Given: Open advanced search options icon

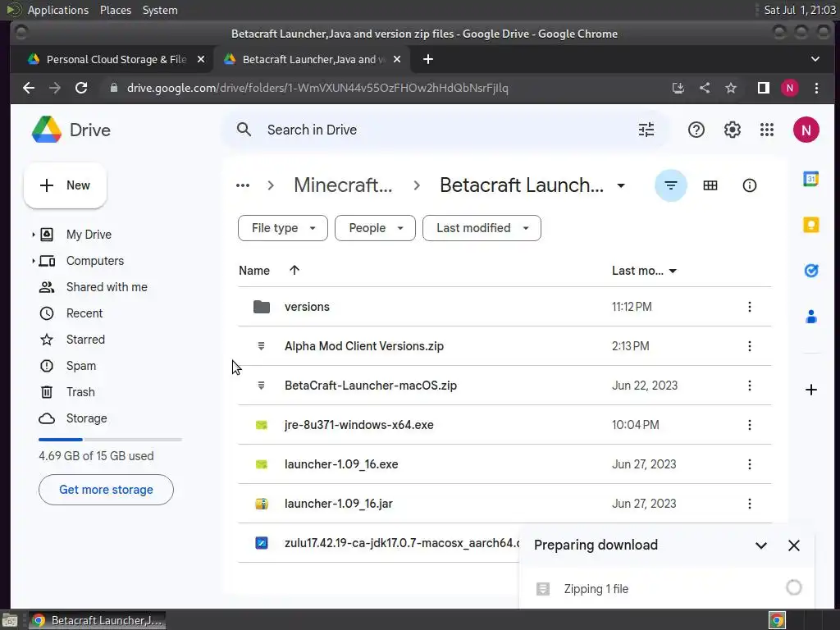Looking at the screenshot, I should coord(646,130).
